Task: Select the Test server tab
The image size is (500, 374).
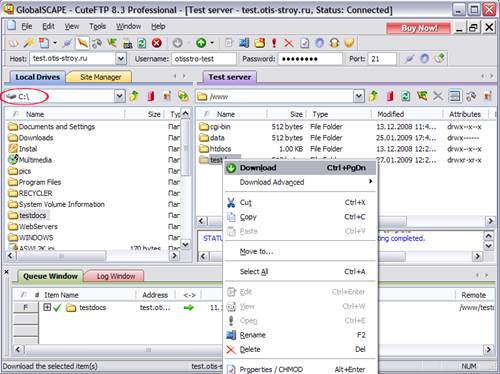Action: pos(230,77)
